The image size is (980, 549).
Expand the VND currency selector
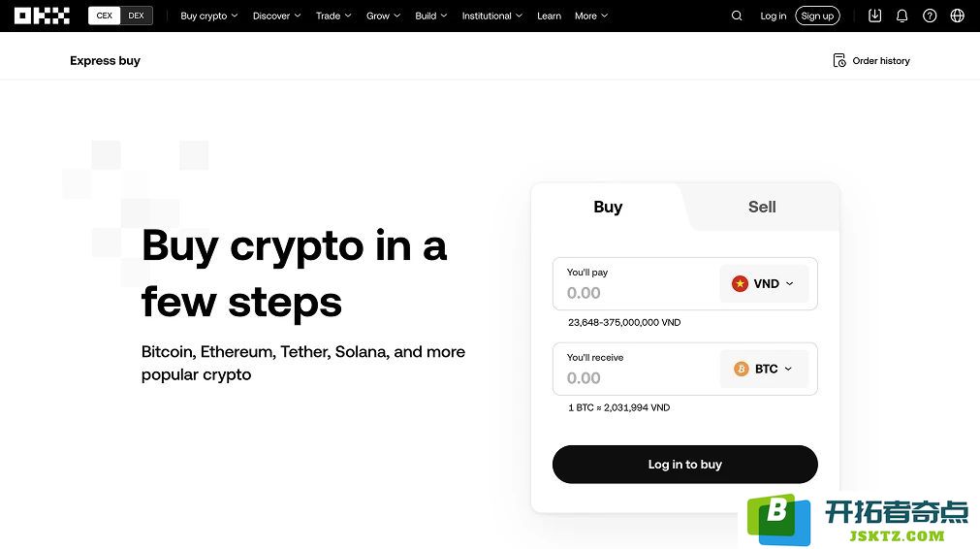(x=764, y=284)
